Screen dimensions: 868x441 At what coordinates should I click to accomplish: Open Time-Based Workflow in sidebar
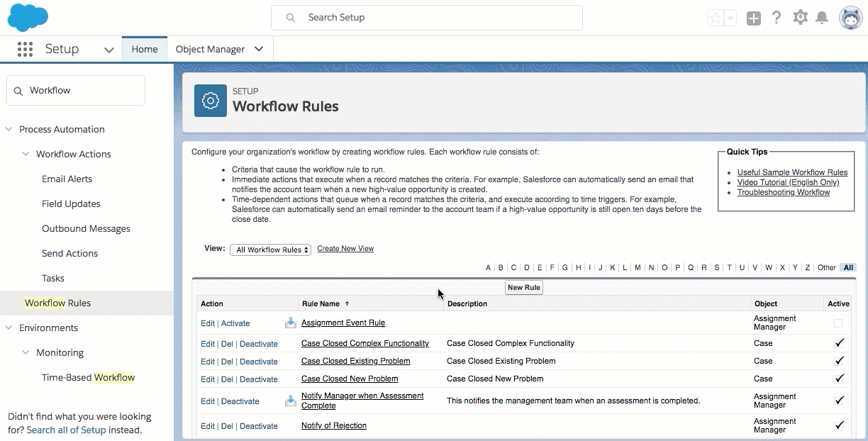pyautogui.click(x=88, y=377)
